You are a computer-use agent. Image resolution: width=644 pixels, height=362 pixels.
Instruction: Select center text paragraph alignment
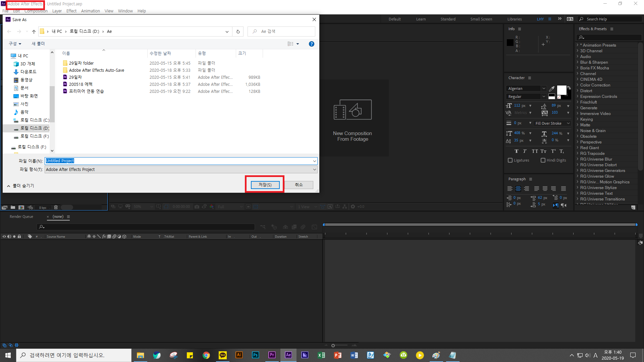(518, 189)
